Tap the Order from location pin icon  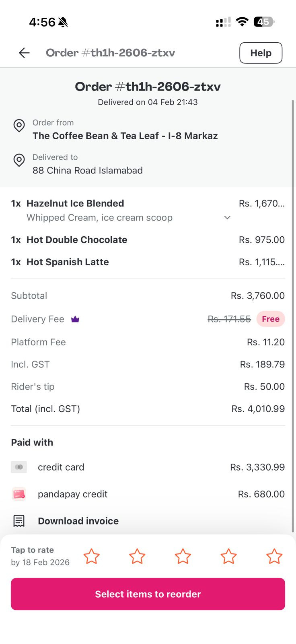pyautogui.click(x=19, y=126)
